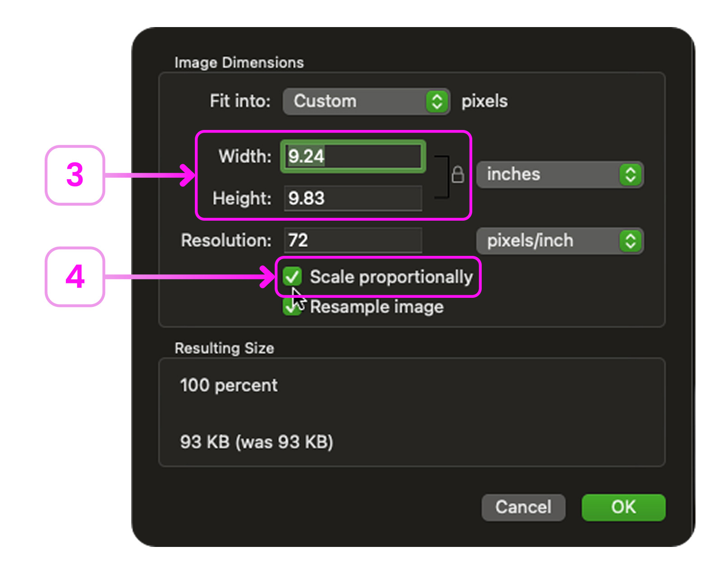Click the inches unit stepper arrows
728x574 pixels.
click(x=630, y=175)
